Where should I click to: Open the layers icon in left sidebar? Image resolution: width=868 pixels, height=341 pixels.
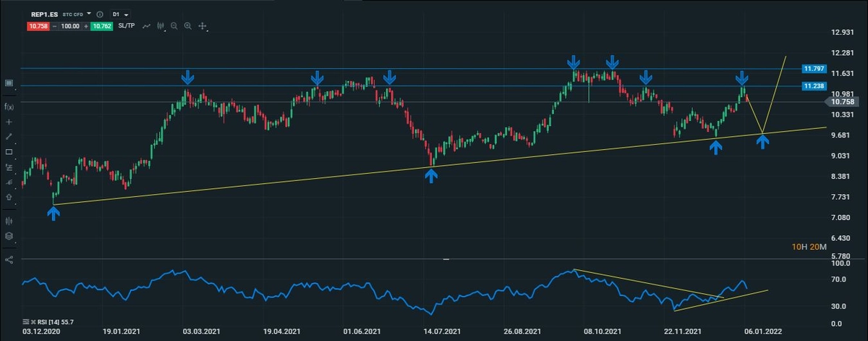[9, 236]
